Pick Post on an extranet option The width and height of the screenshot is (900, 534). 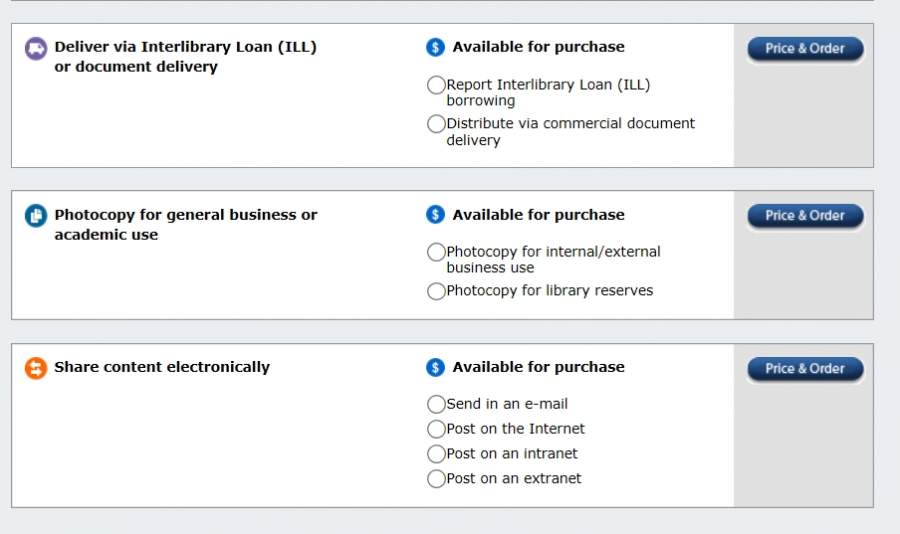(x=436, y=479)
